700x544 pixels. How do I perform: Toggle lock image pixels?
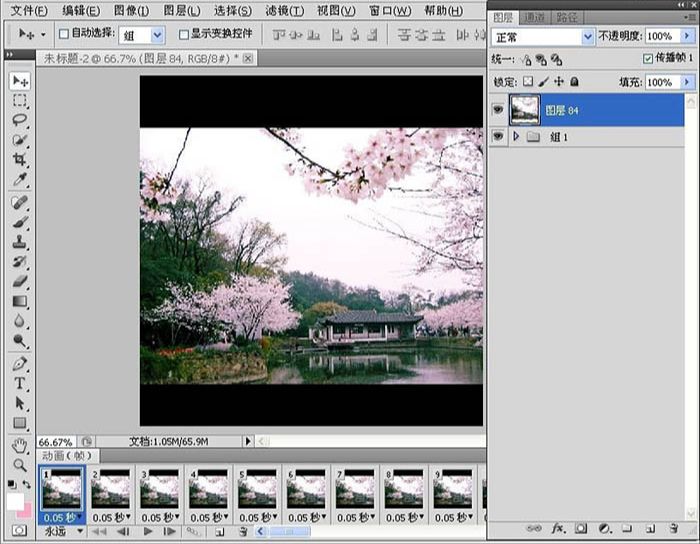pyautogui.click(x=543, y=82)
